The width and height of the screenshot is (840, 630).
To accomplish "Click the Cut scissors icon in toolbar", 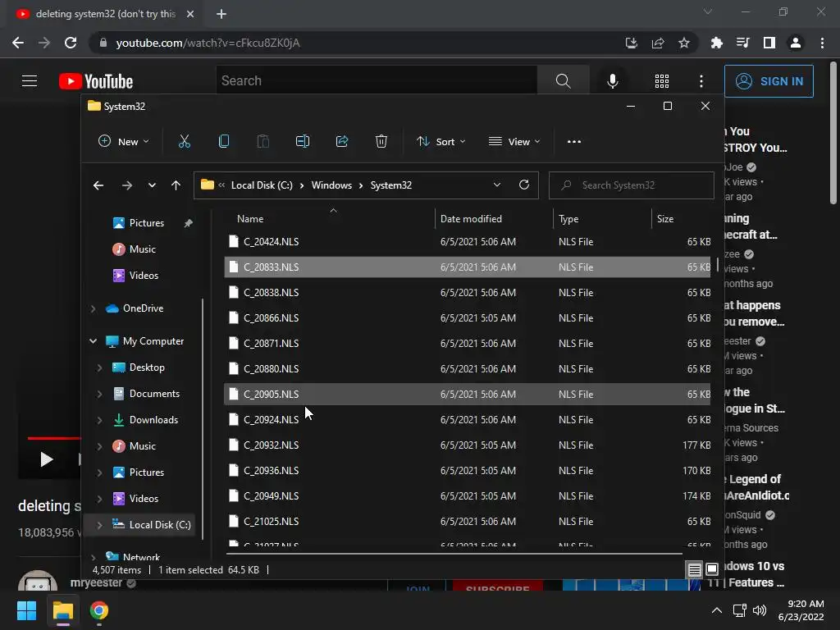I will pos(185,141).
